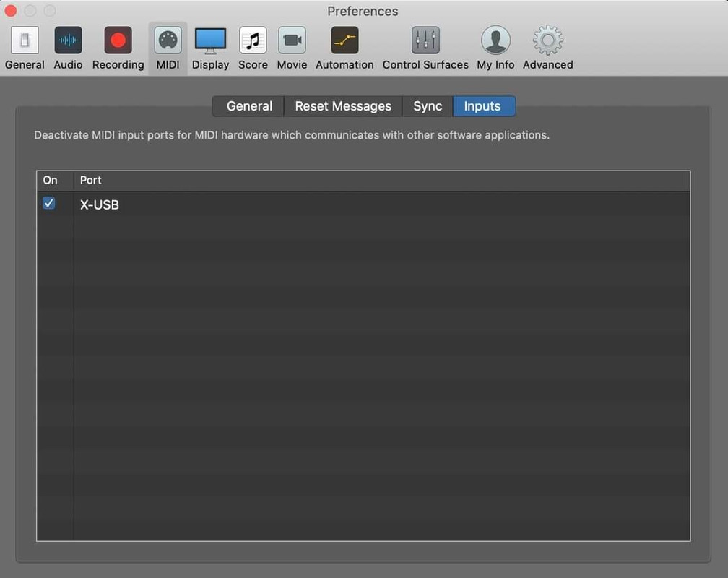This screenshot has width=728, height=578.
Task: Select the Inputs tab
Action: click(483, 106)
